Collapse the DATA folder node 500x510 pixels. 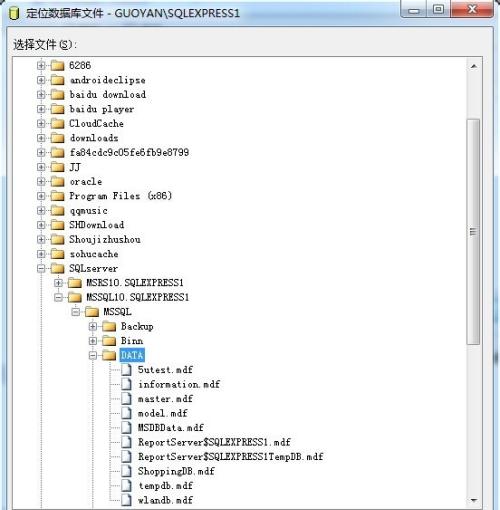[93, 355]
